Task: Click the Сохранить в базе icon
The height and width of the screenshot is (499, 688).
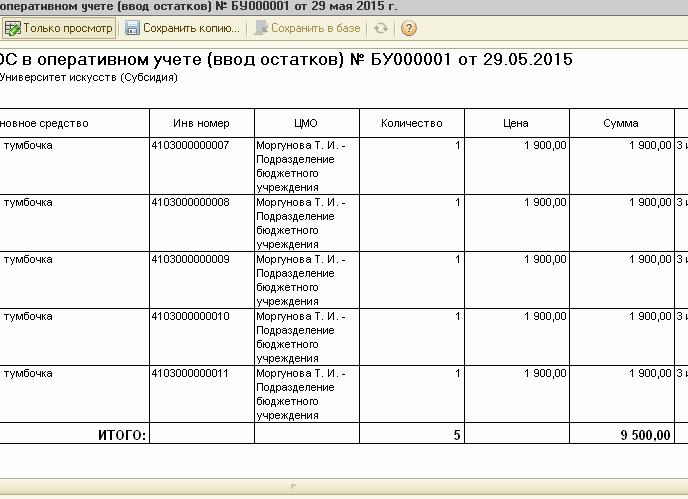Action: (x=261, y=28)
